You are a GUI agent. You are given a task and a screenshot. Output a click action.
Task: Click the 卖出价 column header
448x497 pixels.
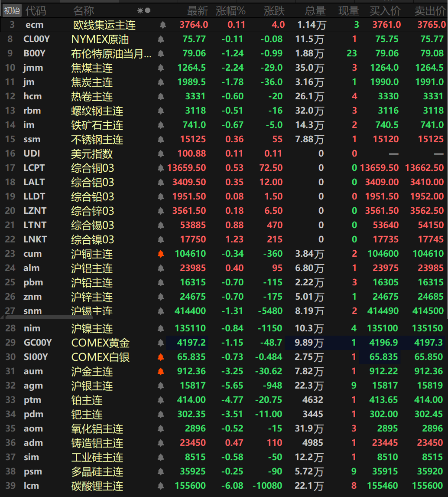430,11
